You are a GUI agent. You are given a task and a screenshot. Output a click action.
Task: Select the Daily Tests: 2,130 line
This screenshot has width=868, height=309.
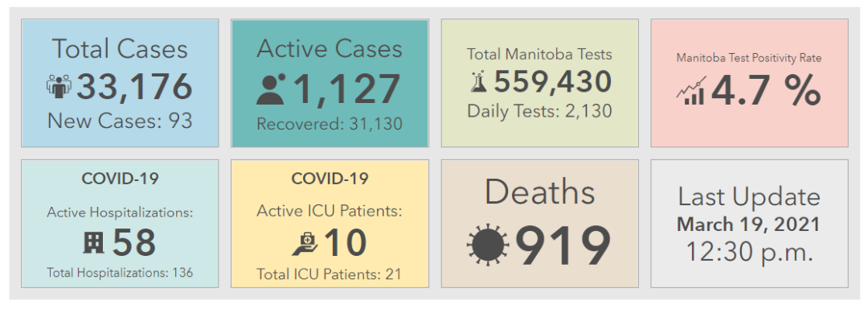coord(540,111)
